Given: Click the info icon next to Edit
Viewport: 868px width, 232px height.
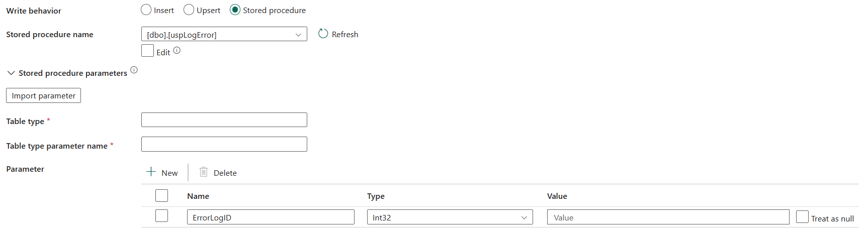Looking at the screenshot, I should (x=177, y=50).
